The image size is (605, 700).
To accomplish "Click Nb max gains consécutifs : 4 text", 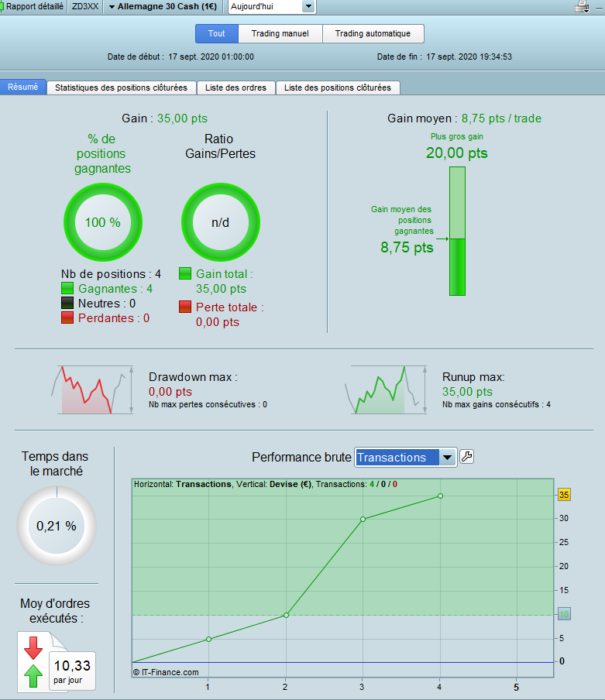I will pos(497,404).
